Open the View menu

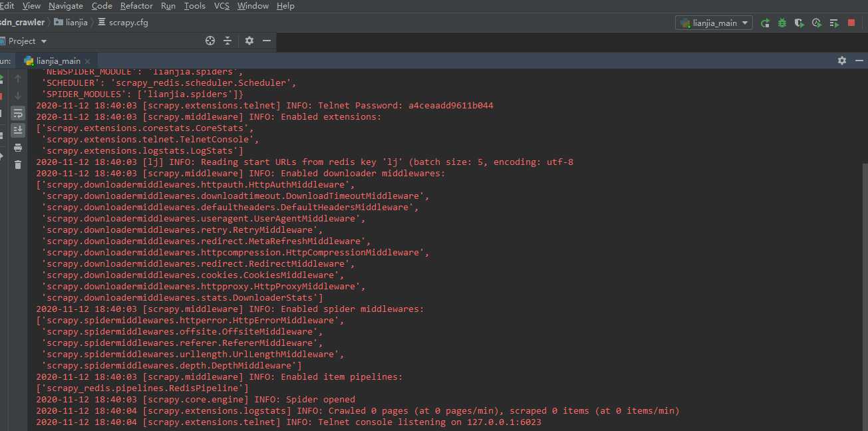pyautogui.click(x=31, y=6)
